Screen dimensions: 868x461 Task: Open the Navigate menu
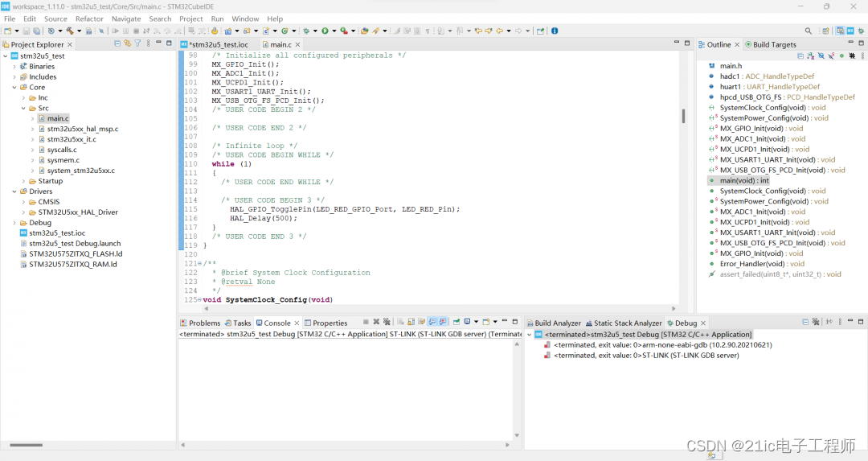click(126, 19)
